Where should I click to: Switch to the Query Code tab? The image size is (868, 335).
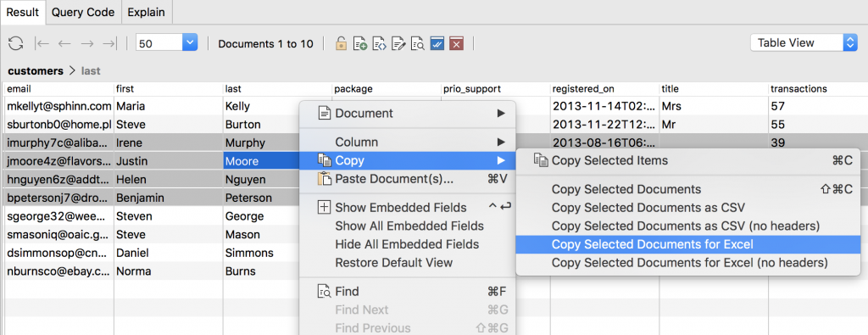coord(83,12)
